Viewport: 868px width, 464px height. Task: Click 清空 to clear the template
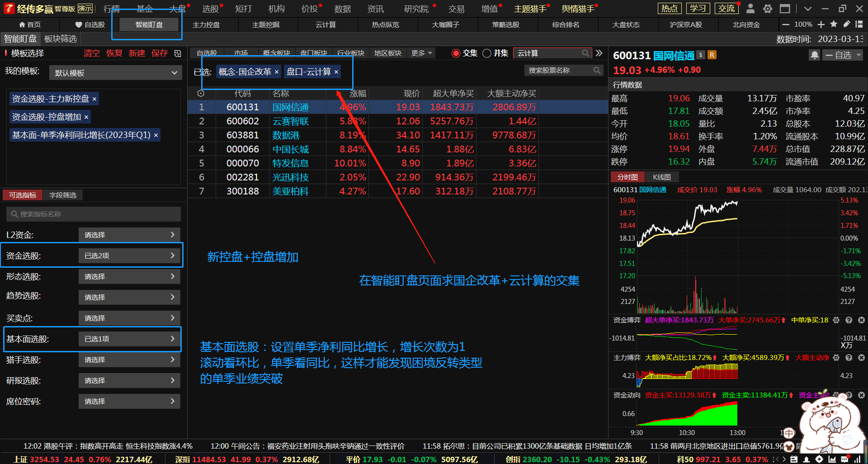[92, 53]
